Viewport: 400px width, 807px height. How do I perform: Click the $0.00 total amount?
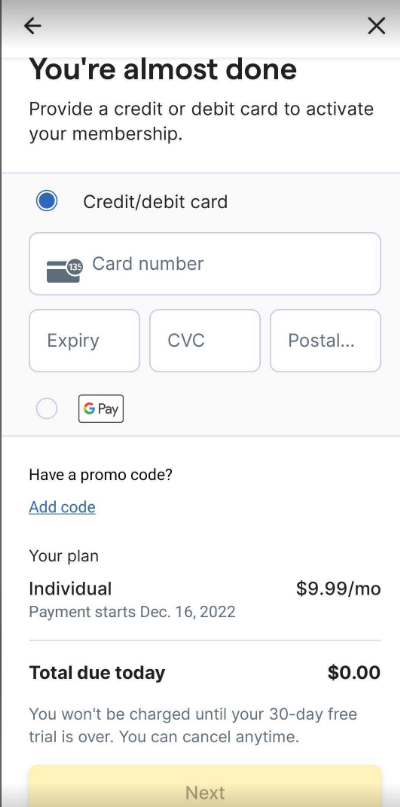(354, 673)
